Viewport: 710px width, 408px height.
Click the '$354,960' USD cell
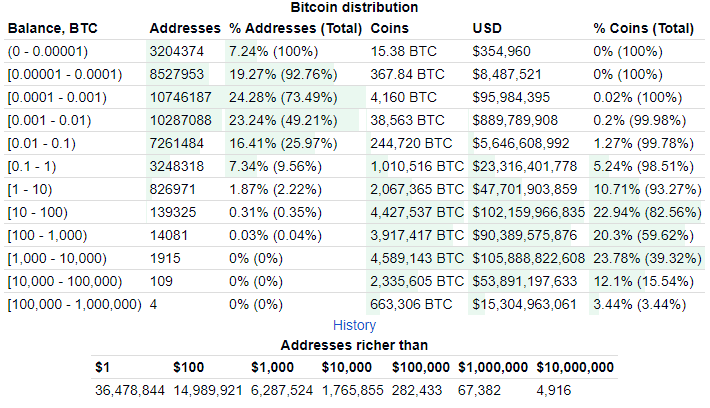tap(501, 51)
